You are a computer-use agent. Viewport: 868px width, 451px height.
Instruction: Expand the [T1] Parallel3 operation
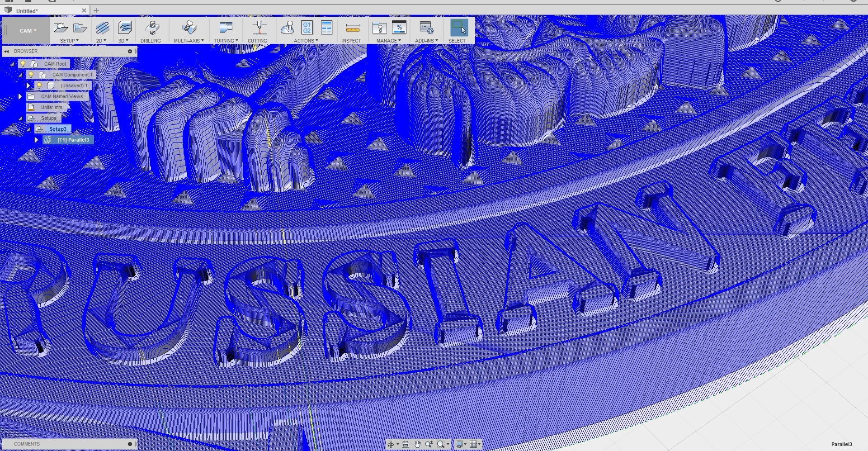pyautogui.click(x=36, y=140)
